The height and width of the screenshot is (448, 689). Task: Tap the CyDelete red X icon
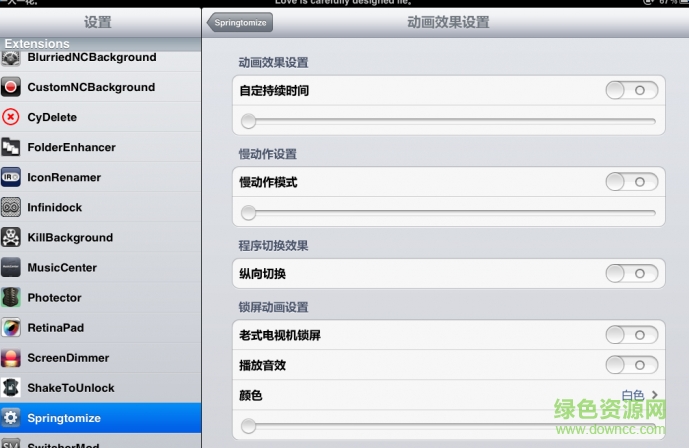tap(11, 117)
